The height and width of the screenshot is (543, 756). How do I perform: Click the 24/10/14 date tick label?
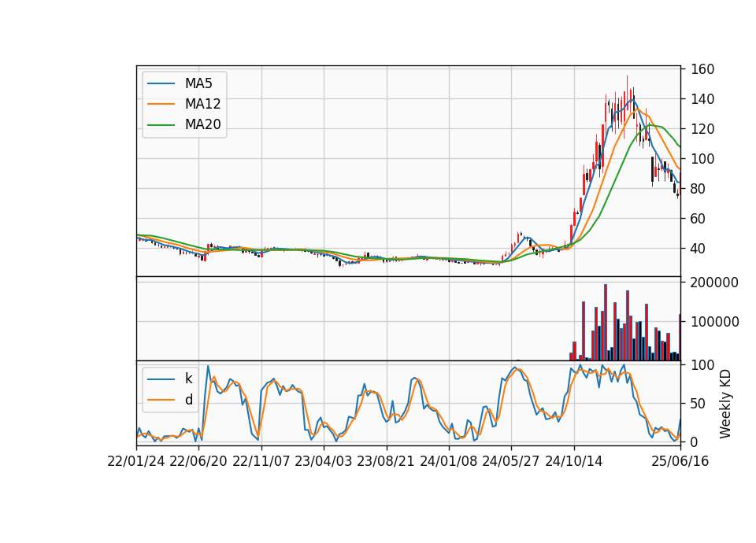574,461
